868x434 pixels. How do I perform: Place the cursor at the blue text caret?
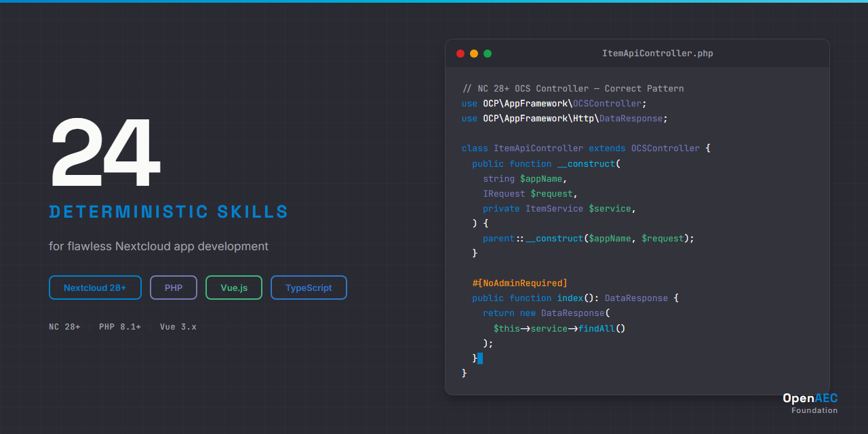click(x=479, y=358)
